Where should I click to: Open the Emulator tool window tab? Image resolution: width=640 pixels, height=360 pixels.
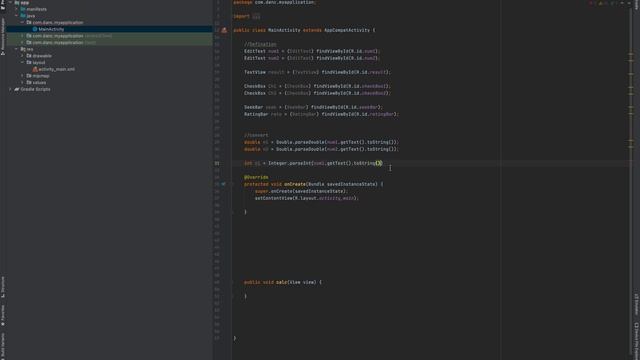(636, 304)
